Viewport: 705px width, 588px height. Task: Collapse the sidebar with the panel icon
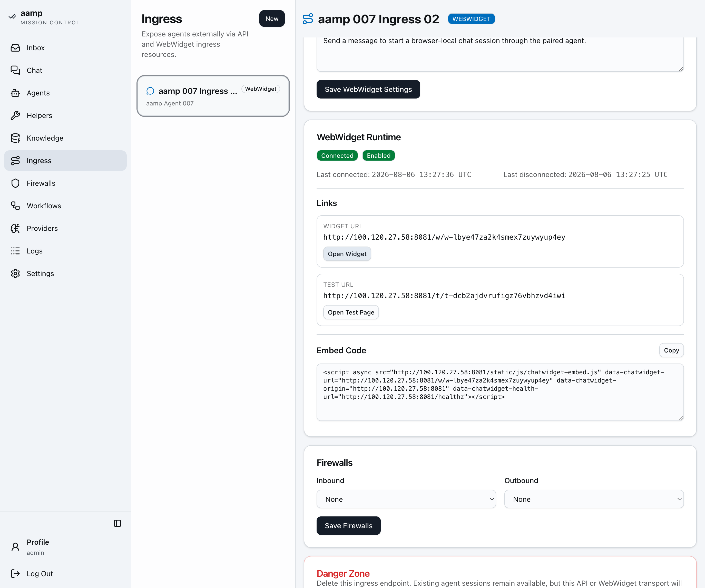(x=117, y=523)
